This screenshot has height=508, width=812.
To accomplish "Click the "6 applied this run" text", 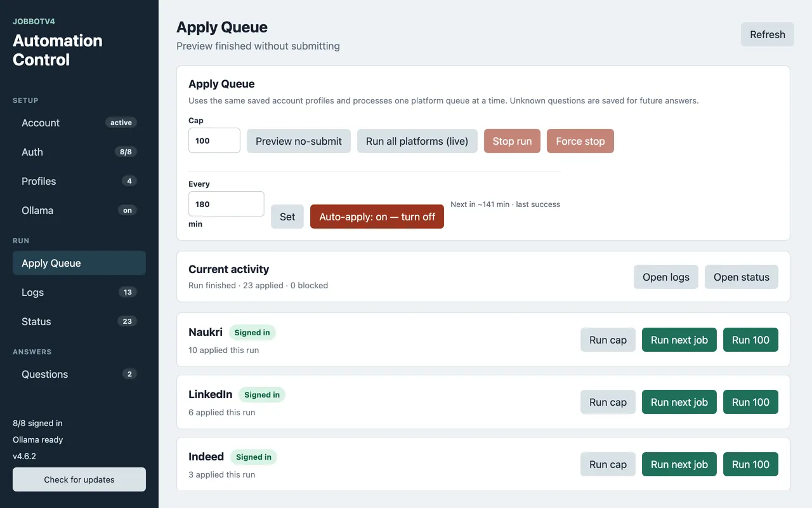I will 222,412.
